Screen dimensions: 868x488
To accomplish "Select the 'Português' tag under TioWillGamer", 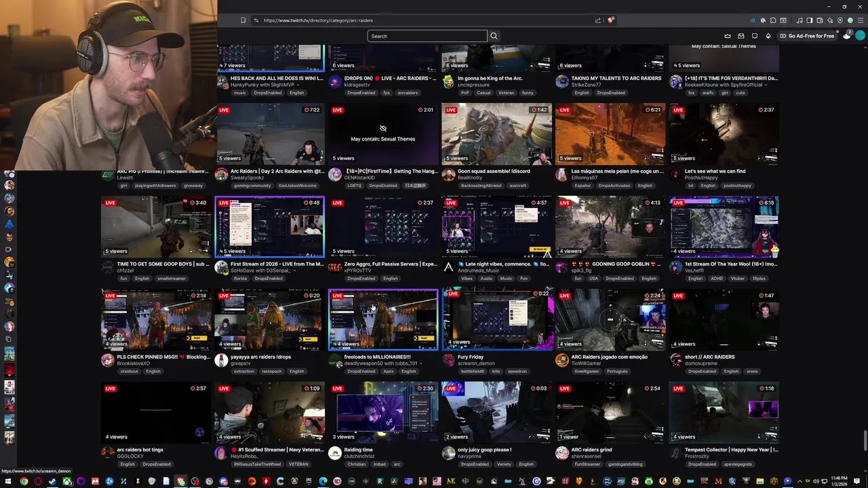I will 617,371.
